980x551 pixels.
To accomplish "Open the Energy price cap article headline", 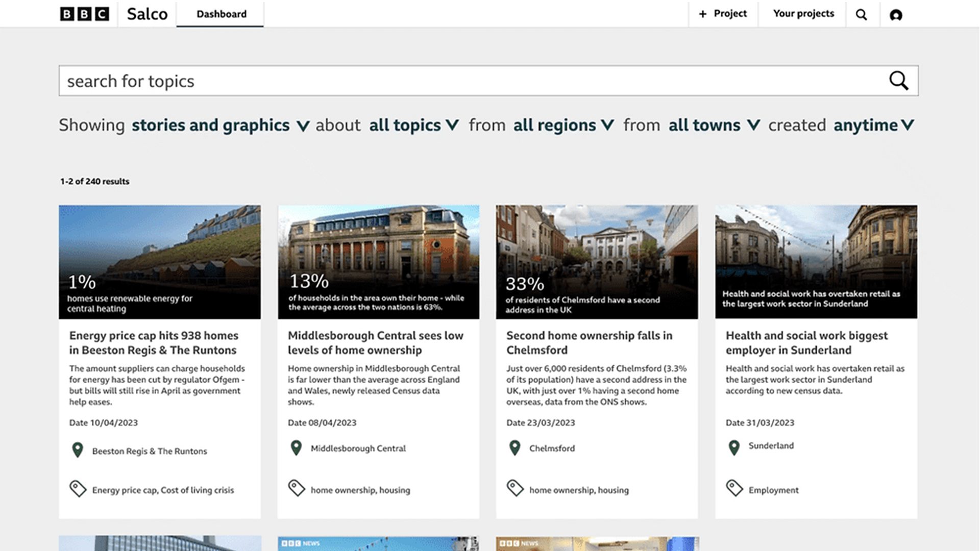I will [154, 343].
